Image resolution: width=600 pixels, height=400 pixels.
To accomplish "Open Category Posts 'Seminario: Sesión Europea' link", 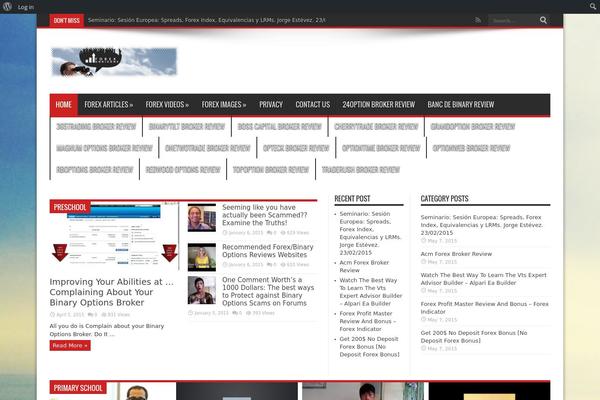I will [482, 225].
